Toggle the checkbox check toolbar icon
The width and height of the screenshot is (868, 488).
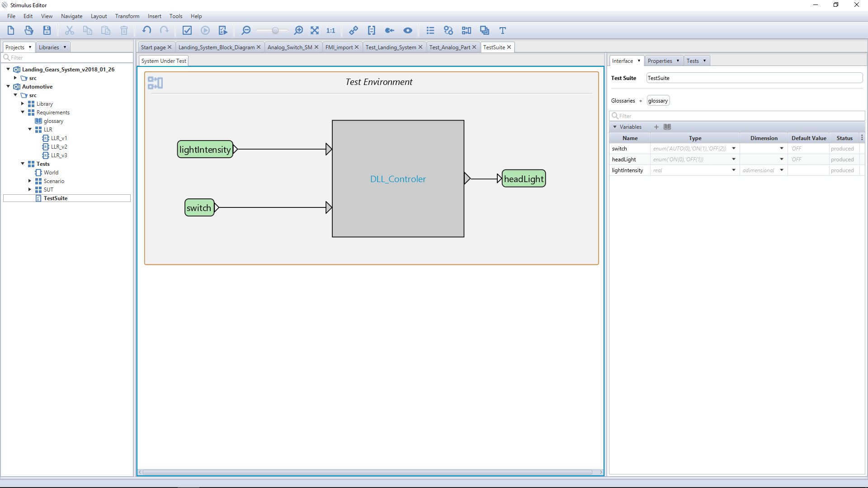tap(187, 30)
